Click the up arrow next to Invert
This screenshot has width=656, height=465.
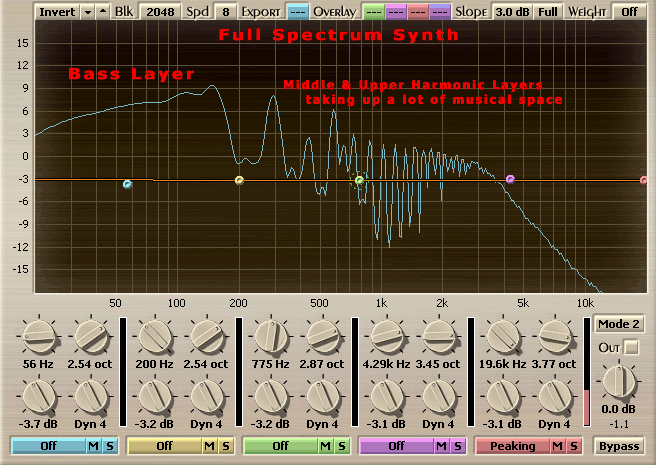(103, 12)
